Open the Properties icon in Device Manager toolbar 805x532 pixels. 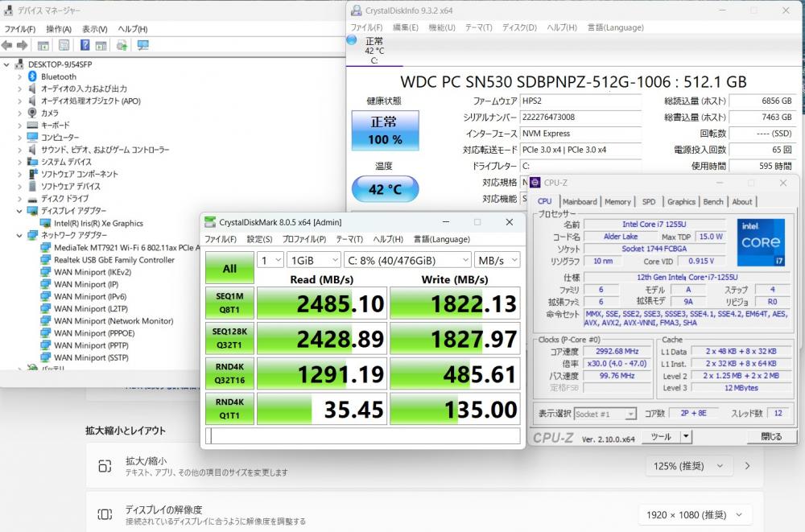click(x=64, y=45)
